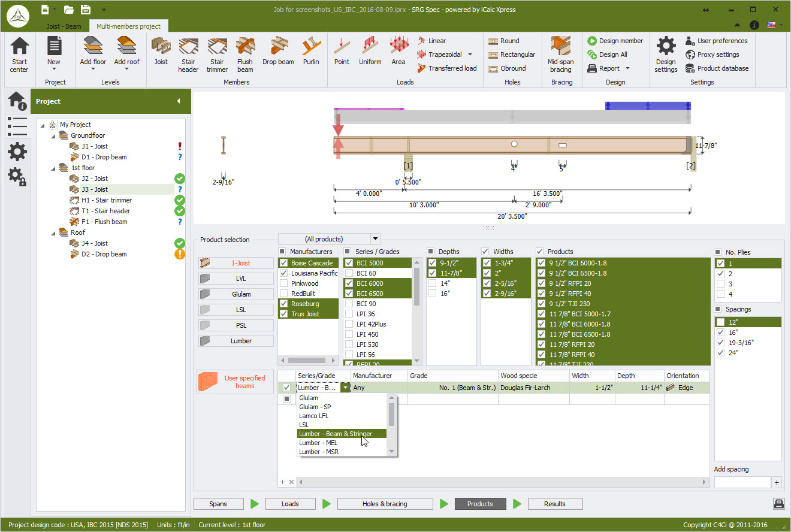Open the Trapezoidal load dropdown
The image size is (791, 532).
coord(470,55)
